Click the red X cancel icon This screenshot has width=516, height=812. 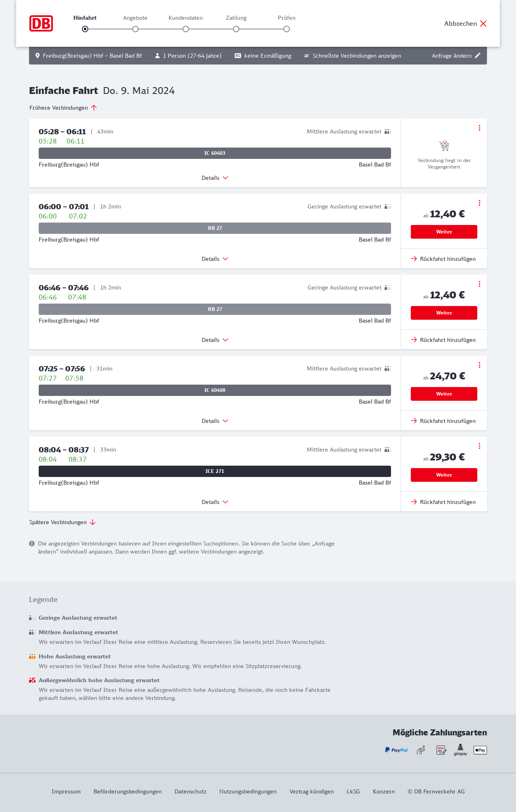(x=483, y=23)
